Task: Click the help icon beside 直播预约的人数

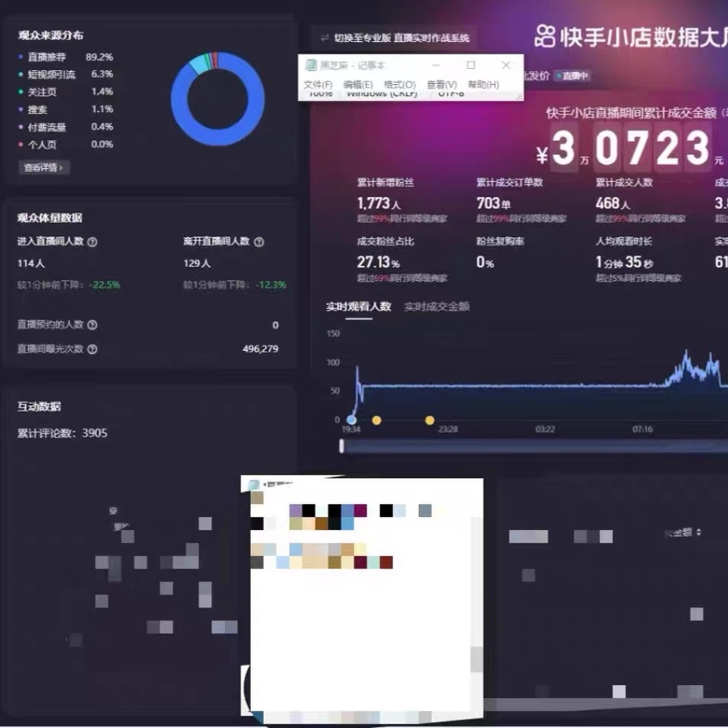Action: coord(93,325)
